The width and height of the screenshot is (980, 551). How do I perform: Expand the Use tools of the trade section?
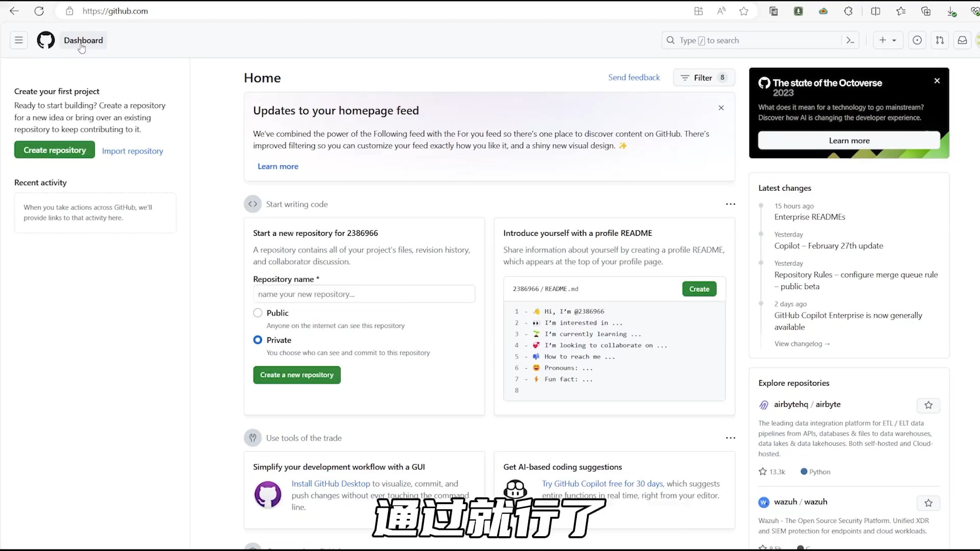(253, 437)
